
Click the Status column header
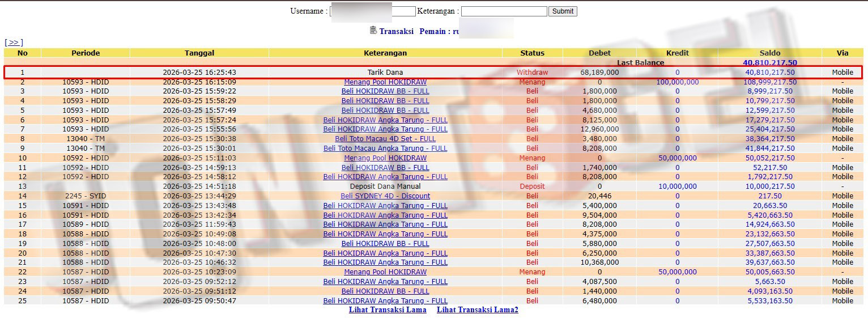pos(532,53)
